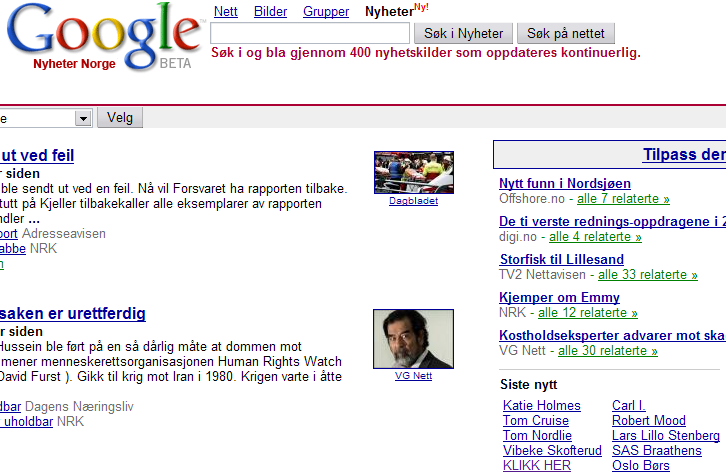Open Lars Lillo Stenberg in Siste nytt
Screen dimensions: 726x476
coord(666,435)
